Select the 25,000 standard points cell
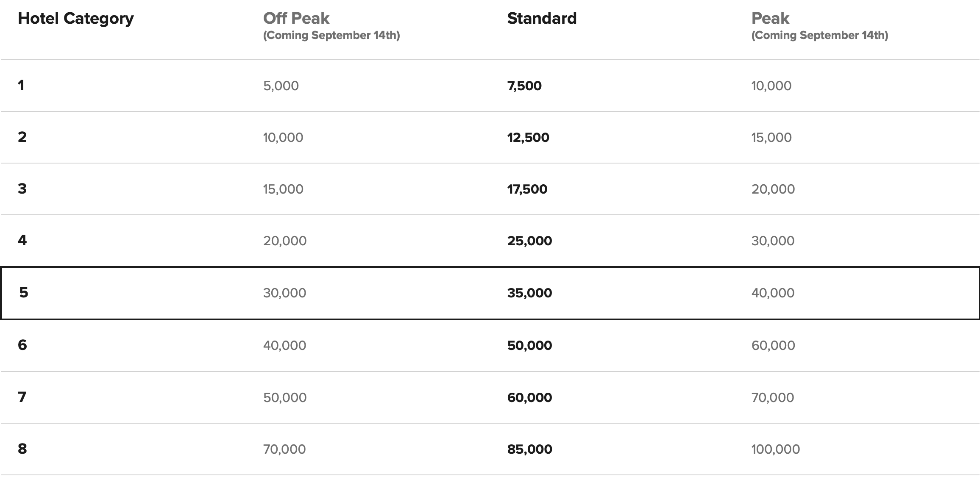 [529, 241]
